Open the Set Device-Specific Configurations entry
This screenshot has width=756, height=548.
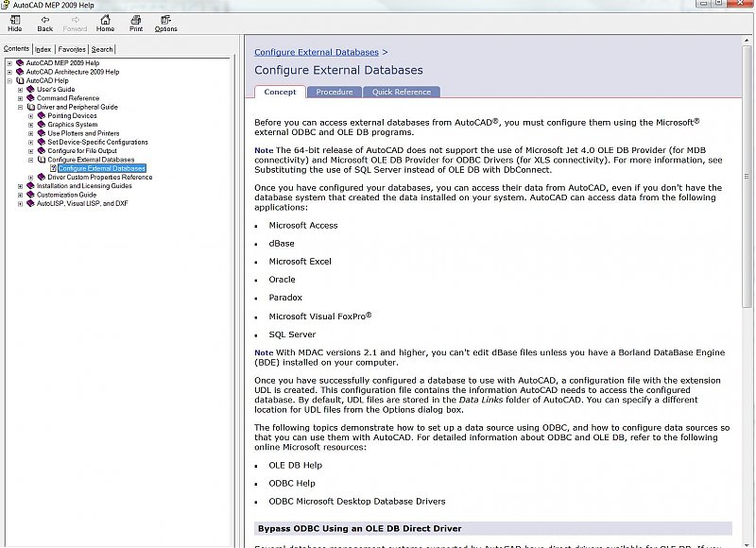click(x=98, y=142)
